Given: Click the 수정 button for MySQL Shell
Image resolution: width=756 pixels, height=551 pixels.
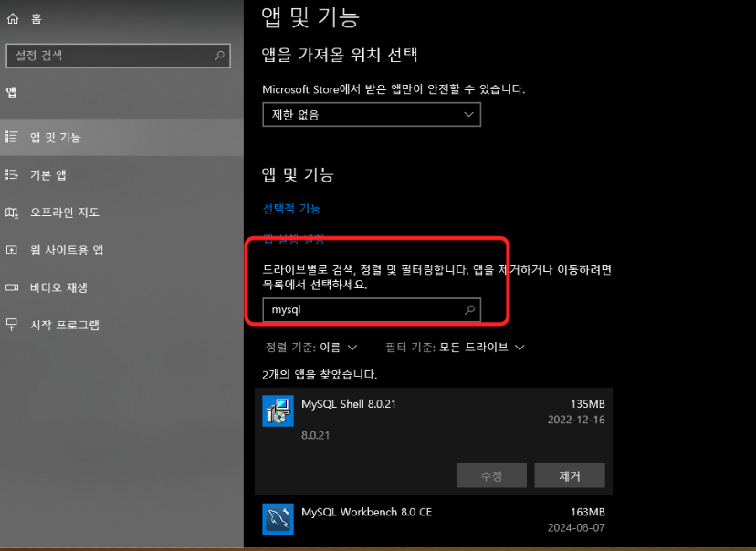Looking at the screenshot, I should [491, 476].
